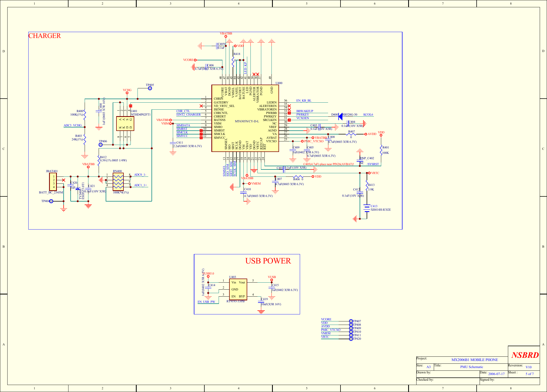The image size is (547, 392).
Task: Click the USB POWER section title label
Action: [x=268, y=261]
